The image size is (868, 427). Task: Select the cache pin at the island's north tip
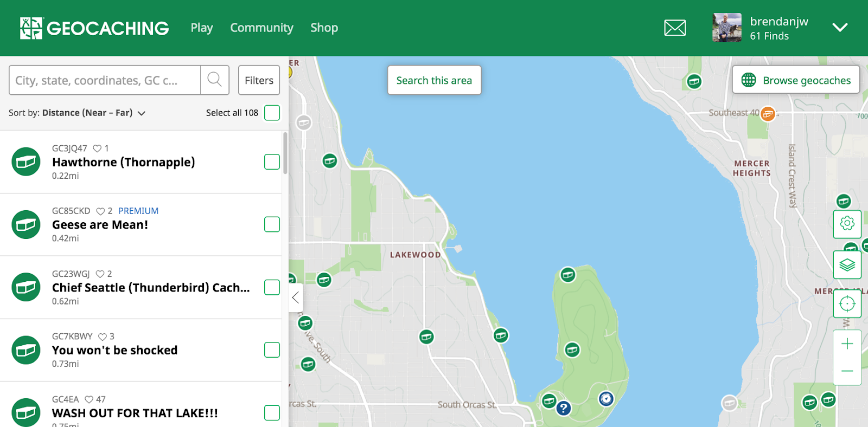click(568, 275)
